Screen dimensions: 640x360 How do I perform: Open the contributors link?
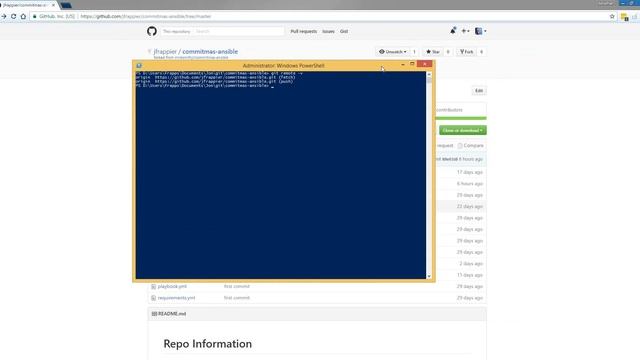pos(449,110)
